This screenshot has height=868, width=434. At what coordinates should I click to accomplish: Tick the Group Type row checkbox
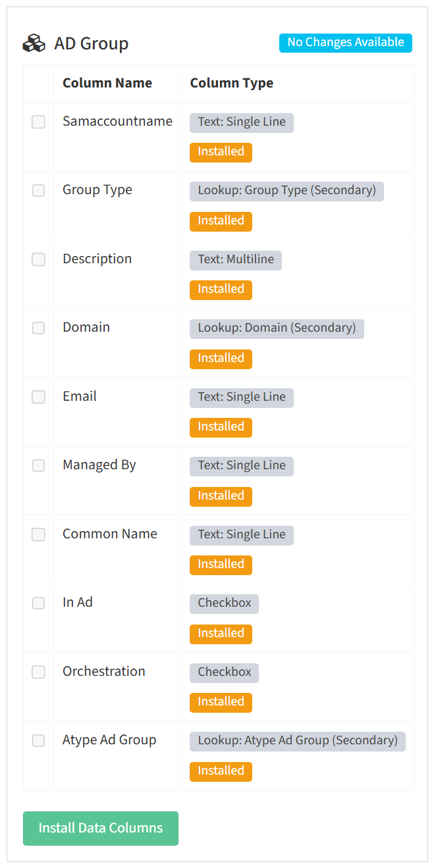(39, 190)
